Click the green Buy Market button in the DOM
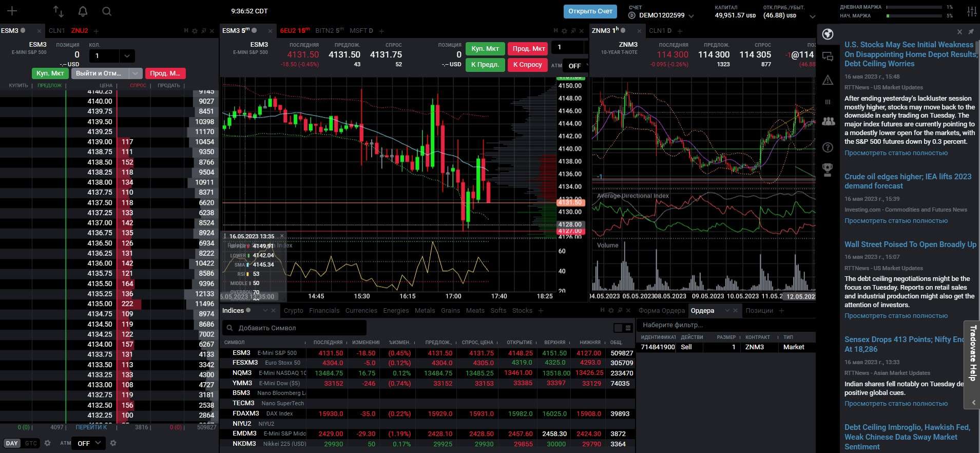The height and width of the screenshot is (453, 980). [50, 73]
